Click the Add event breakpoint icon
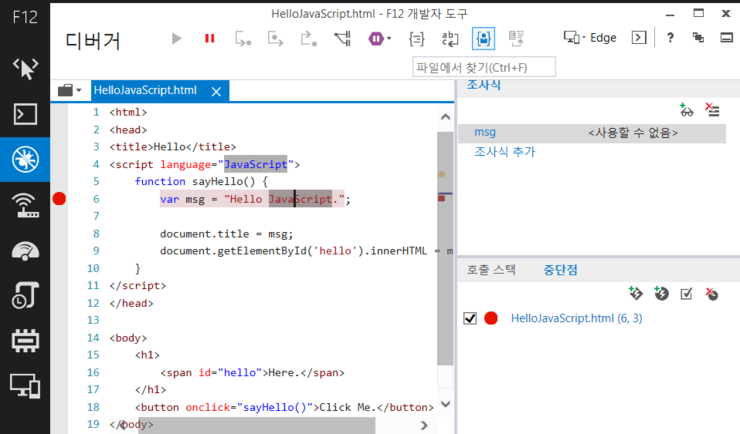Viewport: 740px width, 434px height. [636, 293]
